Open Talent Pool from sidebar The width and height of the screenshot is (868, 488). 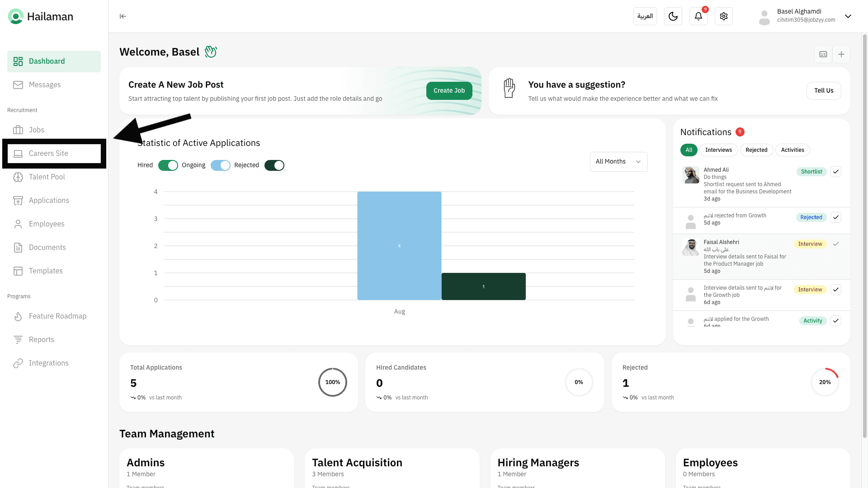(47, 177)
